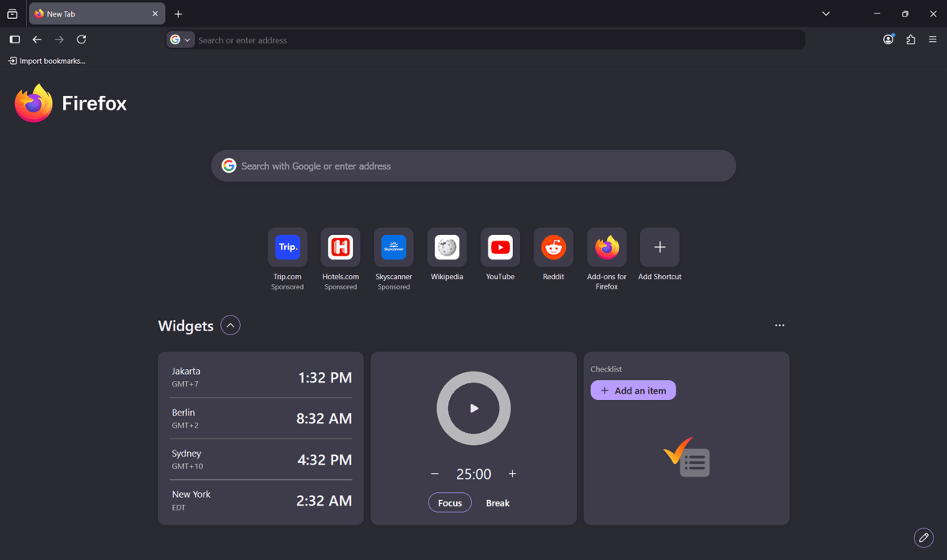This screenshot has width=947, height=560.
Task: Click the Checklist widget heading
Action: 606,369
